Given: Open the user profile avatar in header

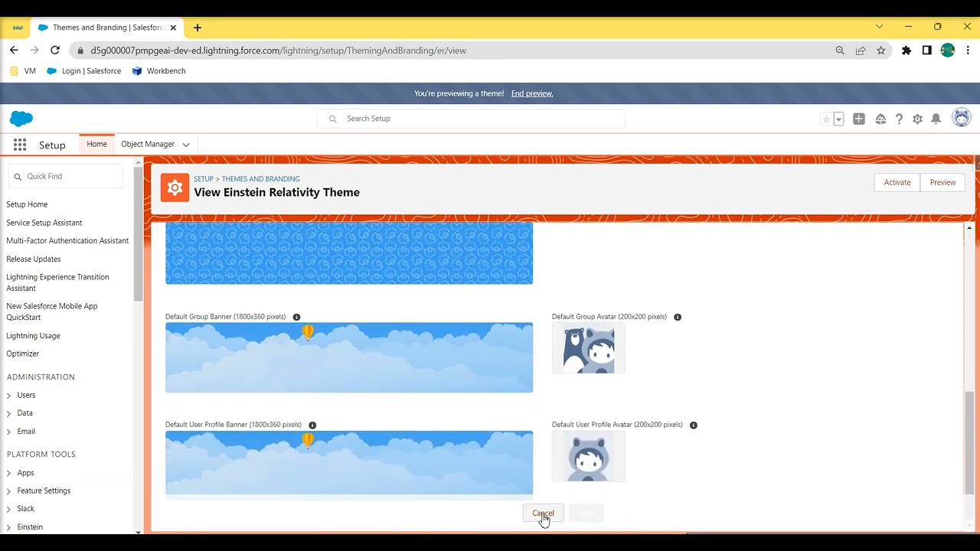Looking at the screenshot, I should (961, 118).
